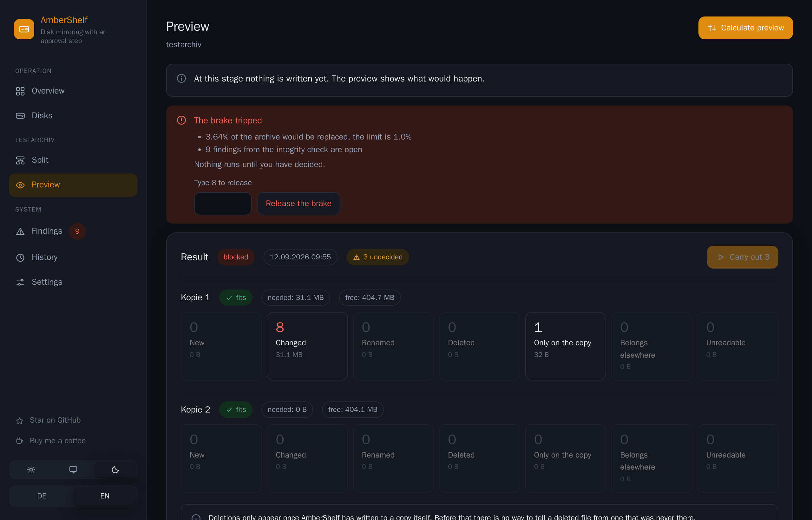Screen dimensions: 812x520
Task: Open the Overview page
Action: (73, 91)
